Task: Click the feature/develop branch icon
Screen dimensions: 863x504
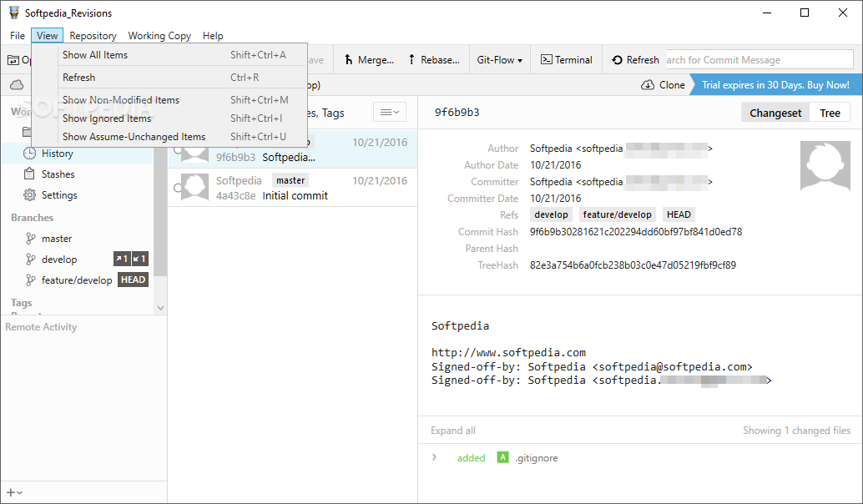Action: 30,280
